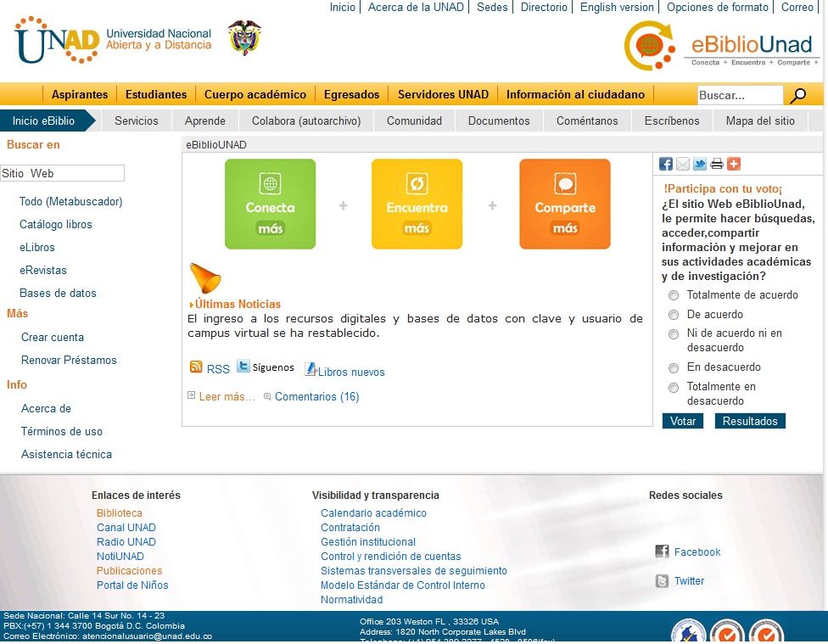Open the Escríbenos tab
Image resolution: width=828 pixels, height=644 pixels.
pyautogui.click(x=672, y=121)
